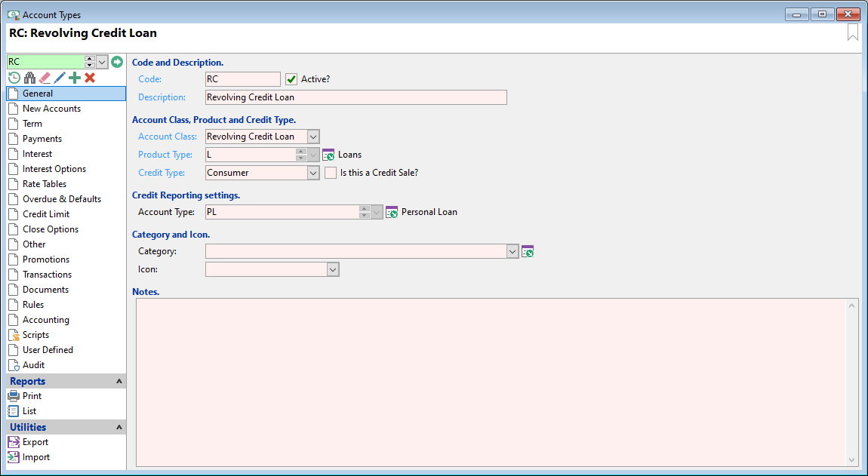The image size is (868, 476).
Task: Open the Icon dropdown
Action: tap(333, 269)
